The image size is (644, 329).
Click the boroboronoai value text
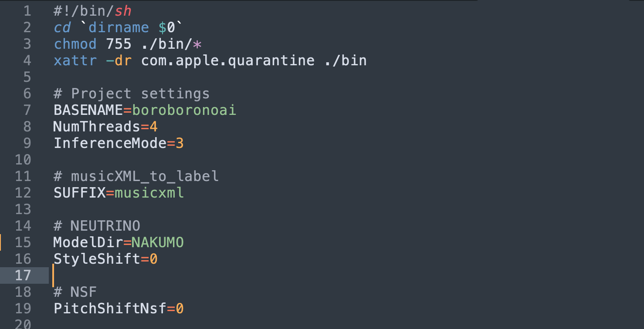pyautogui.click(x=184, y=110)
